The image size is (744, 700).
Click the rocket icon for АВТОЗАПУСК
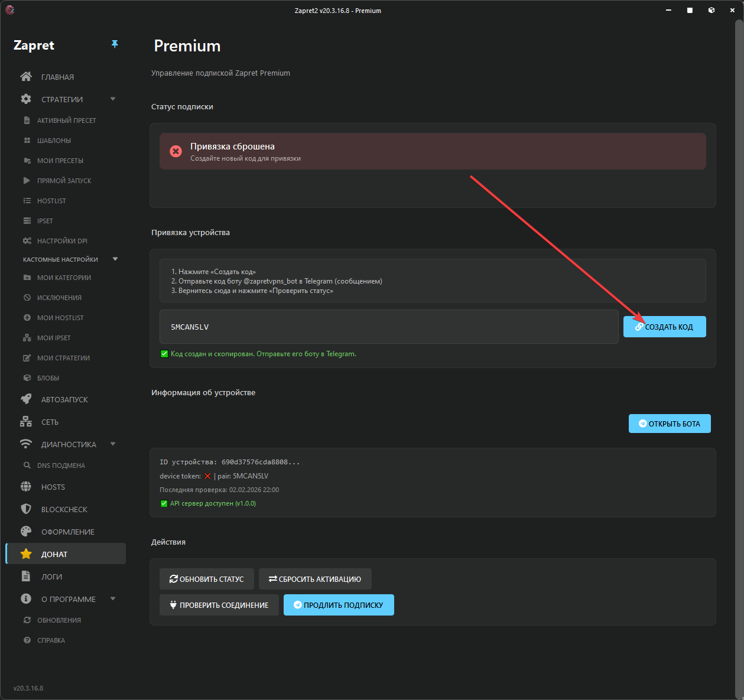click(26, 399)
